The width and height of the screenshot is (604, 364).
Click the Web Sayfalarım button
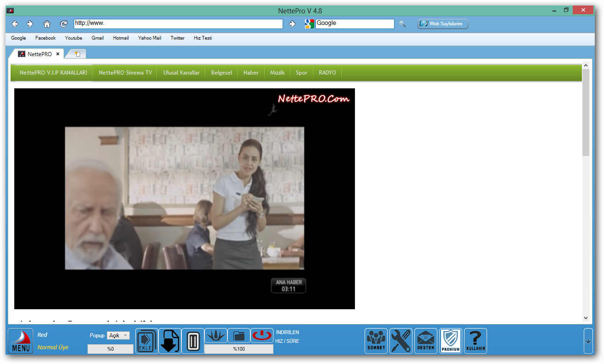tap(442, 24)
